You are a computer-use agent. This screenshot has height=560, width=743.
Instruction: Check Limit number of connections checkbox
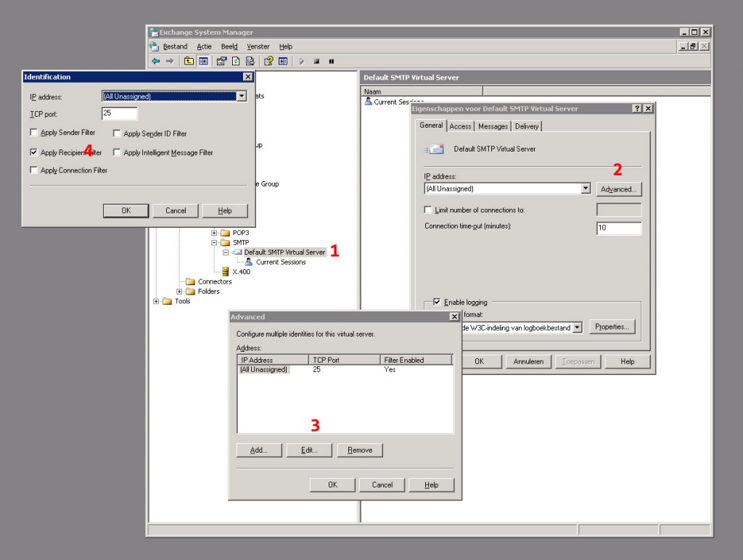pyautogui.click(x=428, y=210)
